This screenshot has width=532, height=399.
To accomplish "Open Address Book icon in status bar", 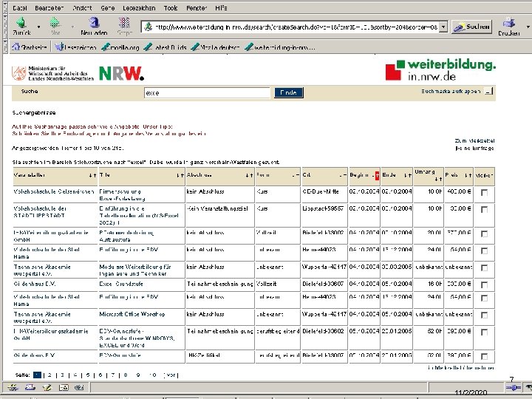I will coord(64,387).
